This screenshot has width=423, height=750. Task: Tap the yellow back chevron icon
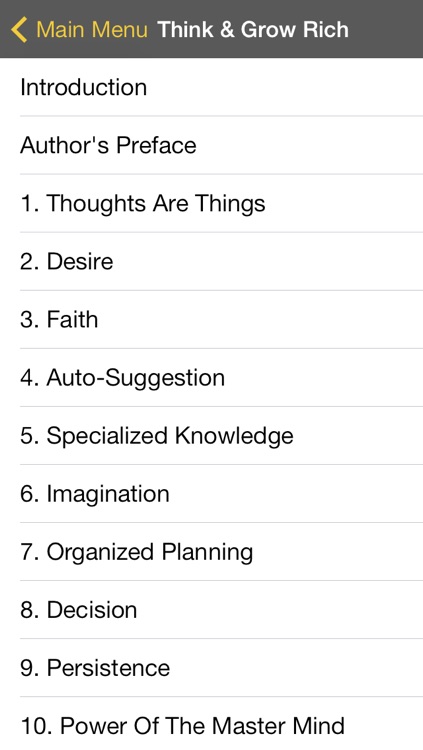[x=19, y=30]
